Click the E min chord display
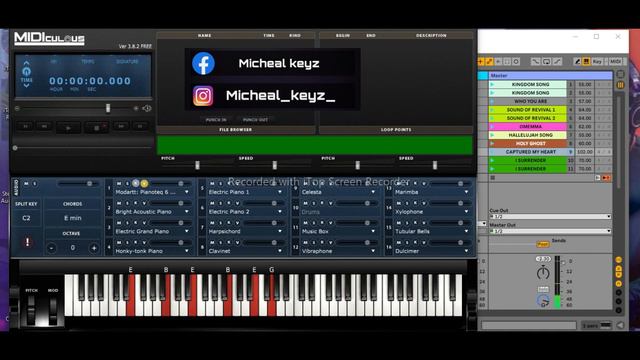640x360 pixels. click(73, 218)
